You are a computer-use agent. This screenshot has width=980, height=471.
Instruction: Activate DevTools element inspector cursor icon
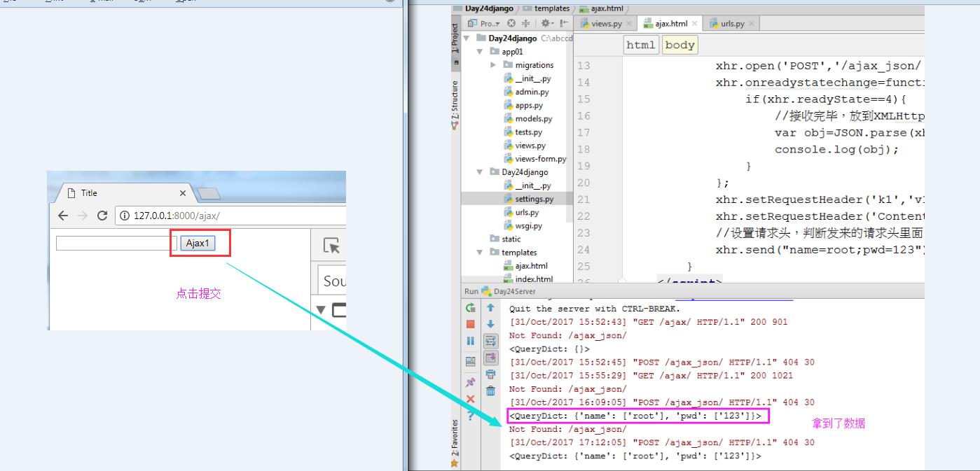coord(331,246)
